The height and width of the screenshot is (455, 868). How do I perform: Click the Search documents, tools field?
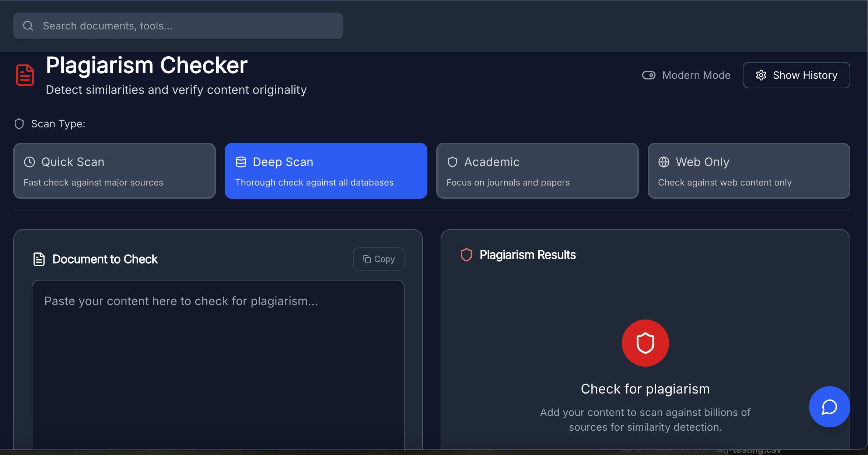tap(178, 26)
